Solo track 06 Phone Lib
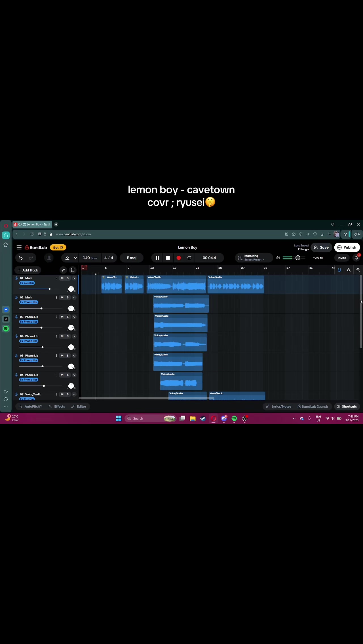The width and height of the screenshot is (363, 644). coord(67,375)
